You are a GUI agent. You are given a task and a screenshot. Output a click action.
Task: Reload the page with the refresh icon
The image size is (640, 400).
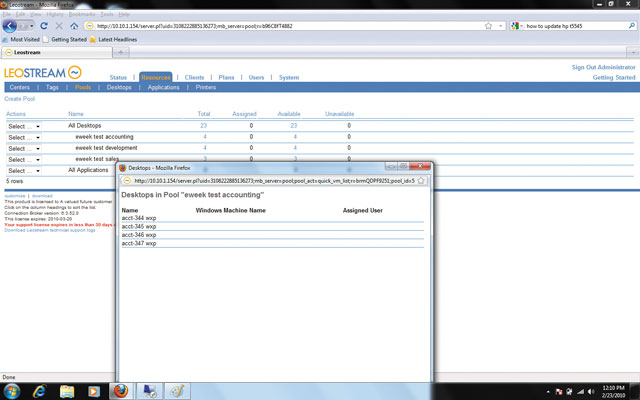click(44, 26)
